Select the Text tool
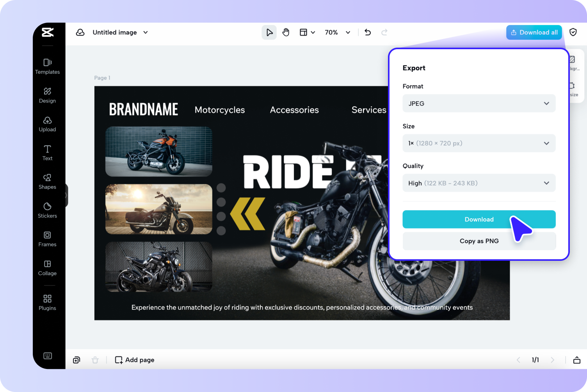Screen dimensions: 587x392 (x=47, y=152)
